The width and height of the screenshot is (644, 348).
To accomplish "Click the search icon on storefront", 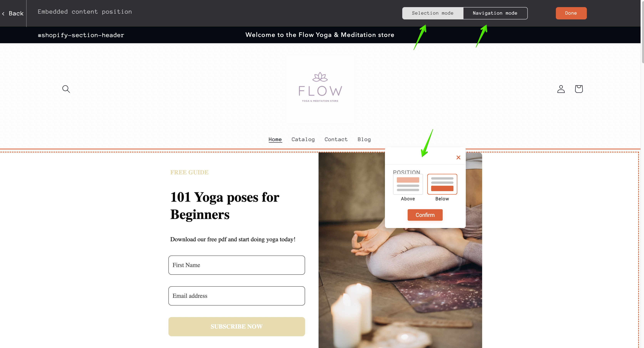I will [66, 89].
